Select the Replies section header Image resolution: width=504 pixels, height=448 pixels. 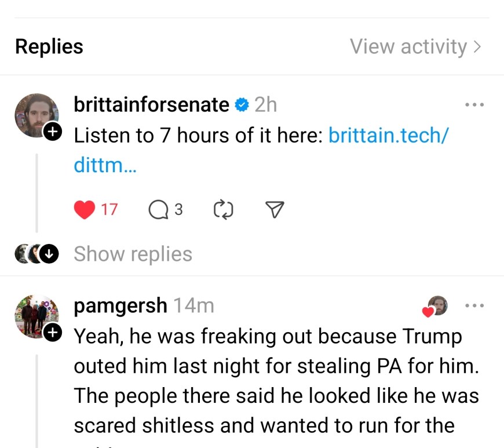tap(49, 47)
